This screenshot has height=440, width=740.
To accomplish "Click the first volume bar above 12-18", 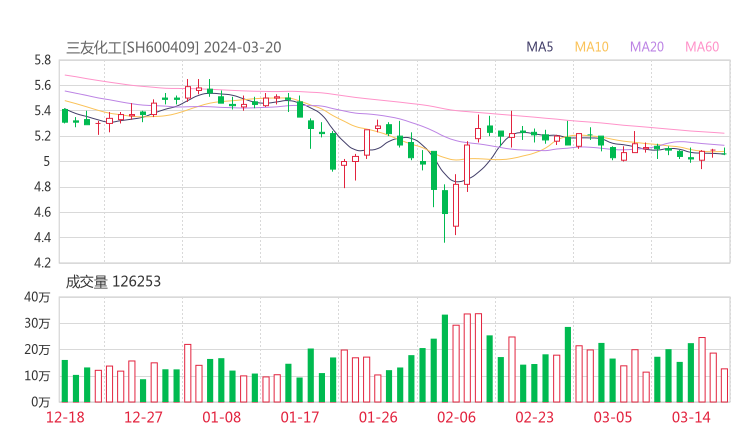I will (x=65, y=381).
